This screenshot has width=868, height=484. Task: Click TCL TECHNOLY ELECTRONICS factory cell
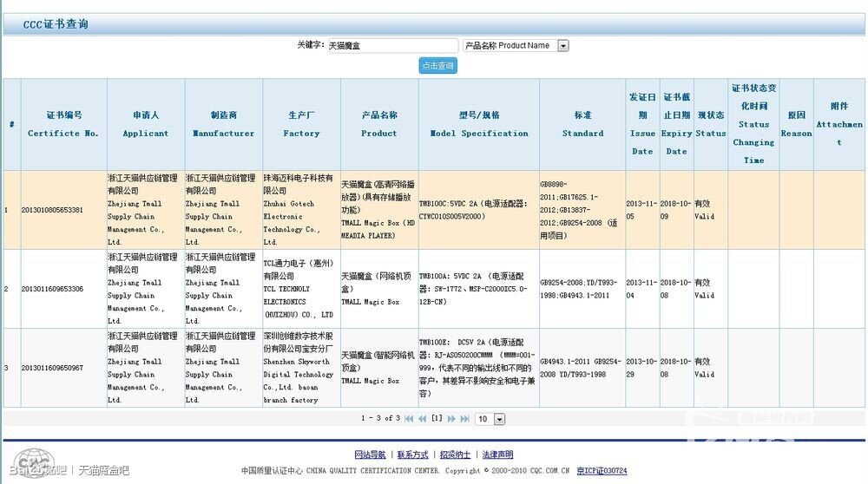[302, 289]
